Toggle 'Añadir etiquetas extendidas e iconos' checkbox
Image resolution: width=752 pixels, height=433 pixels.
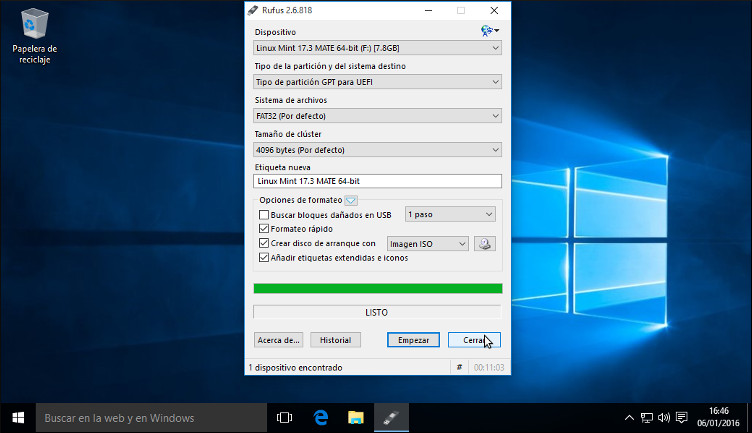pos(264,257)
